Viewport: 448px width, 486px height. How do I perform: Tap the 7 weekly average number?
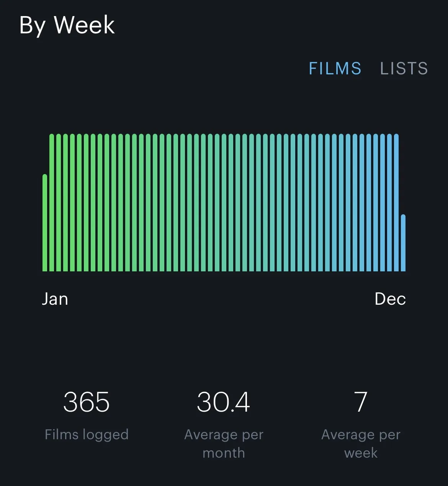pyautogui.click(x=361, y=402)
